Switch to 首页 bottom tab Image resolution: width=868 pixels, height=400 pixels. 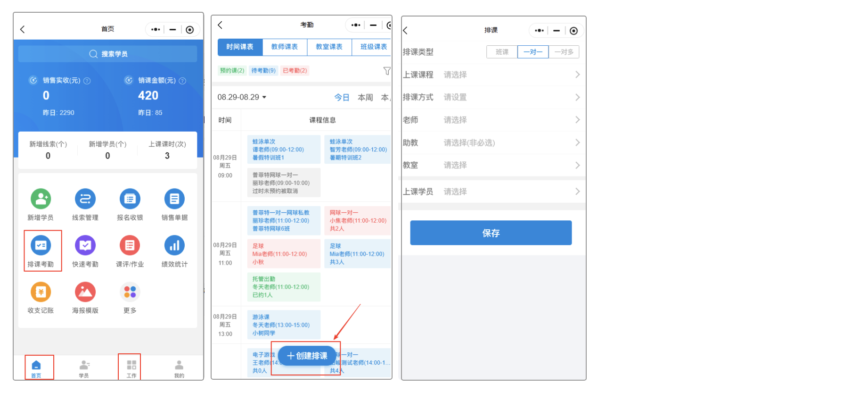pyautogui.click(x=36, y=368)
